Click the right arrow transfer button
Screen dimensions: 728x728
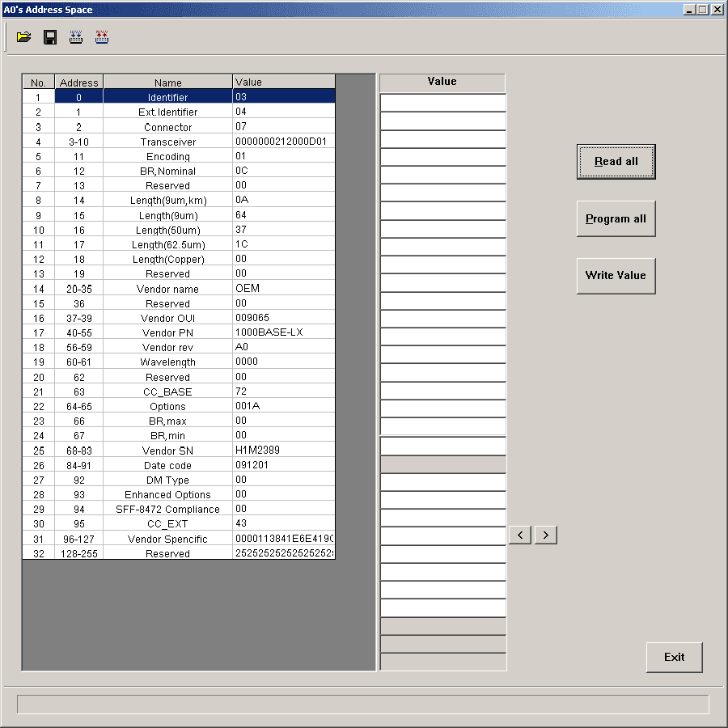[x=545, y=535]
